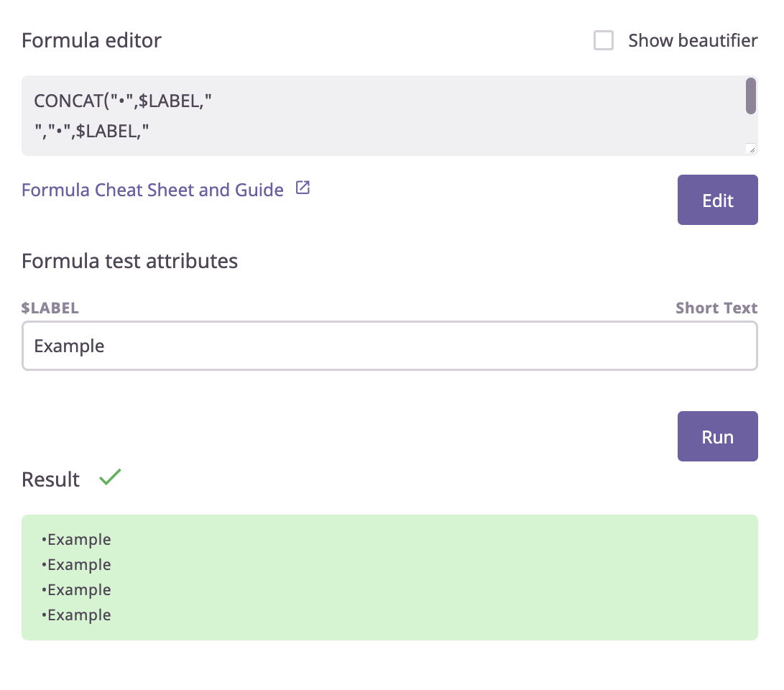Select the last "•Example" result line
The image size is (784, 690).
click(76, 615)
